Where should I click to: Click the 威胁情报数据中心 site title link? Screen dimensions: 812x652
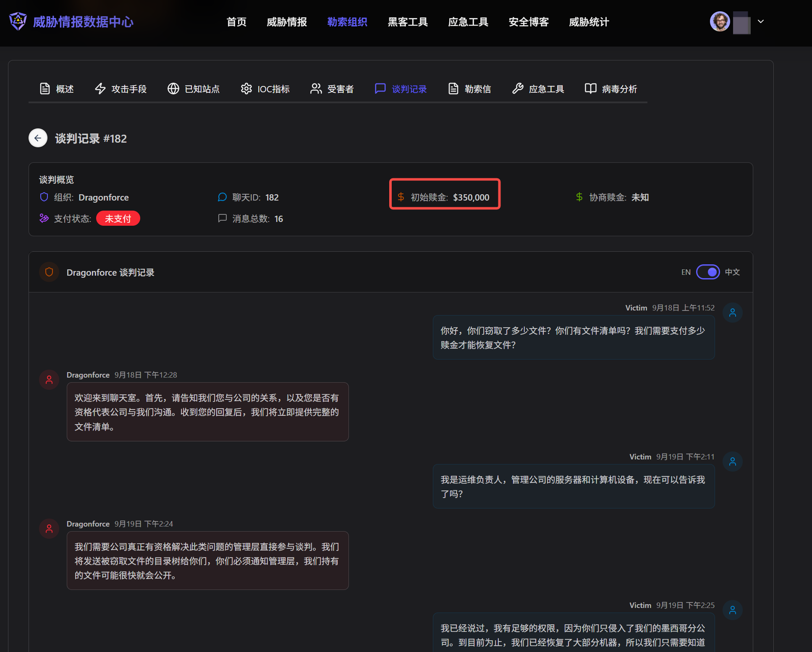83,22
